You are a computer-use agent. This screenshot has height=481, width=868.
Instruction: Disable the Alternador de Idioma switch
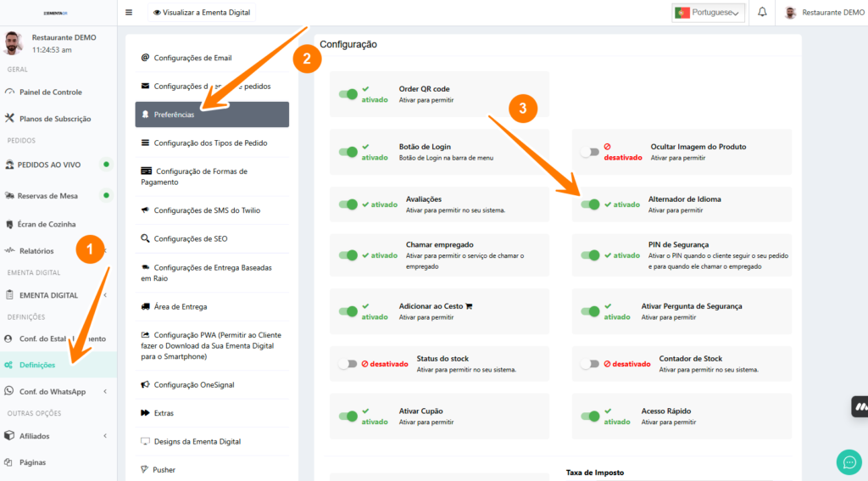(590, 204)
